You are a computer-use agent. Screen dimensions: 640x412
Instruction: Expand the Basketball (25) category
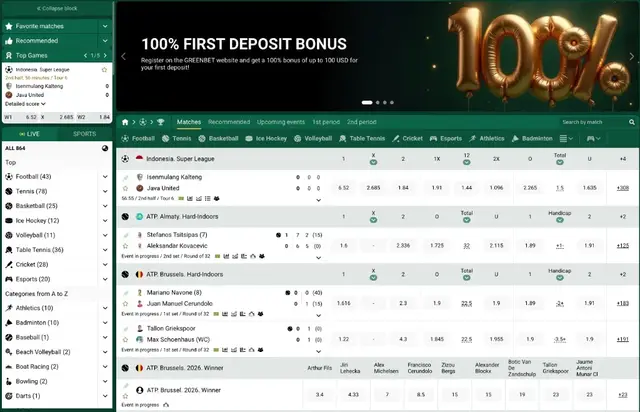[x=105, y=206]
